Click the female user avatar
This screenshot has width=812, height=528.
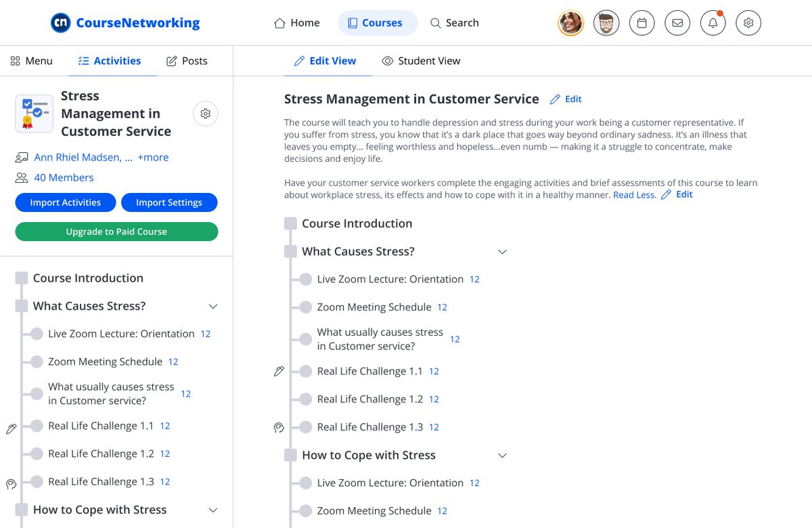[571, 23]
